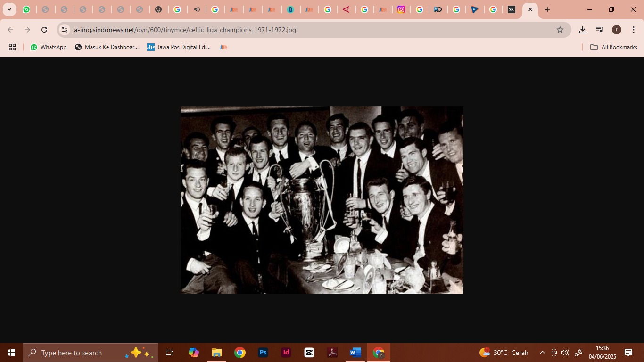The image size is (644, 362).
Task: Switch to the Instagram tab
Action: [x=401, y=9]
